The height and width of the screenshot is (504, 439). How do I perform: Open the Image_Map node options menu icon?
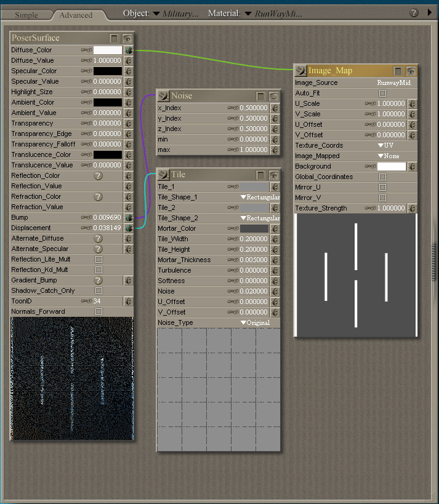pos(398,71)
